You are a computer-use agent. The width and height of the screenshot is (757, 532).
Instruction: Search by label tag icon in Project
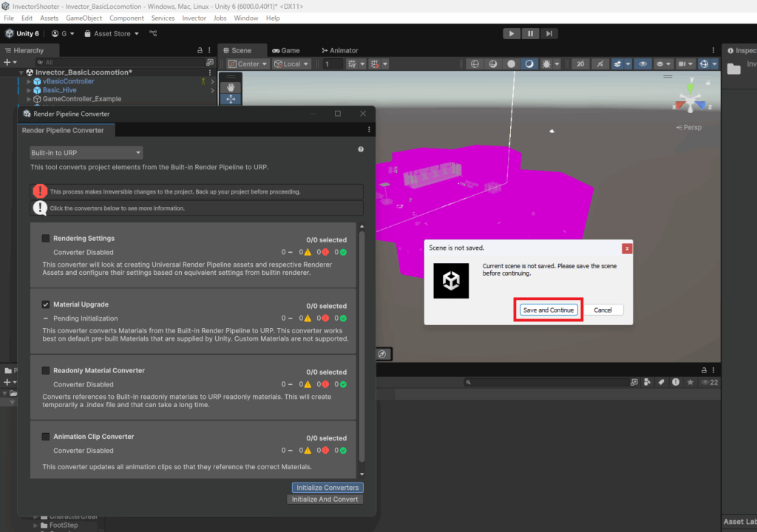point(661,382)
